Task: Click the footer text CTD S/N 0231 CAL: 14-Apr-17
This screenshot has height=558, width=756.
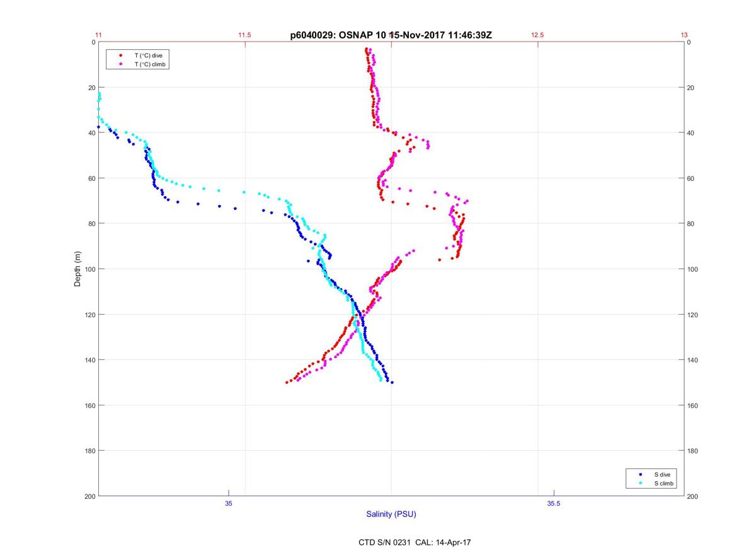Action: pos(414,542)
